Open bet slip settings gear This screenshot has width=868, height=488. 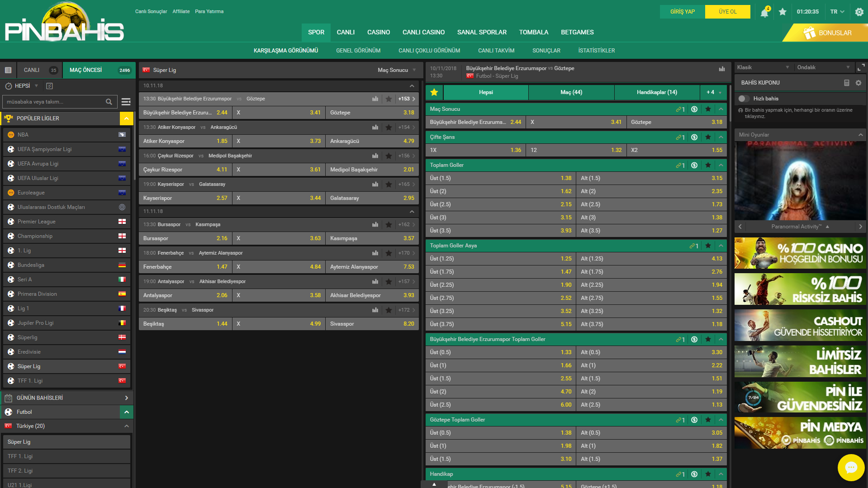click(859, 83)
